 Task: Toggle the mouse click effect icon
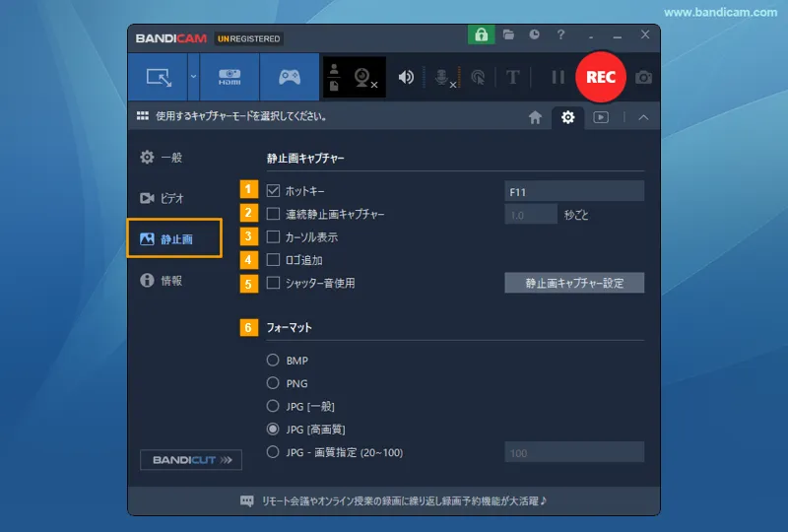478,78
